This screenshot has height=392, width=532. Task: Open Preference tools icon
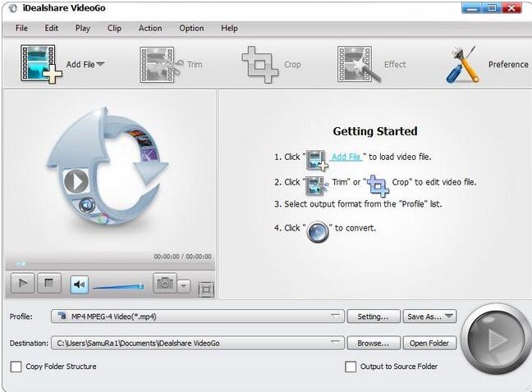pos(463,64)
